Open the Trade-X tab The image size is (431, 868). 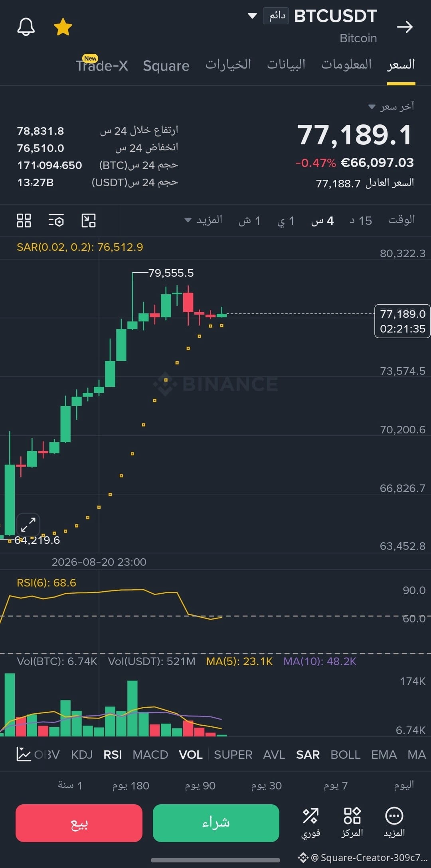click(x=102, y=65)
